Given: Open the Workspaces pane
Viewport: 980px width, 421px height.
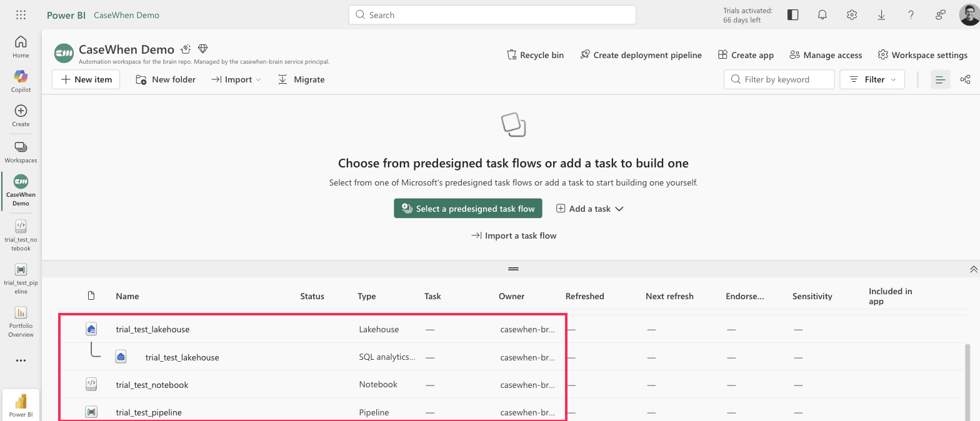Looking at the screenshot, I should (x=21, y=152).
